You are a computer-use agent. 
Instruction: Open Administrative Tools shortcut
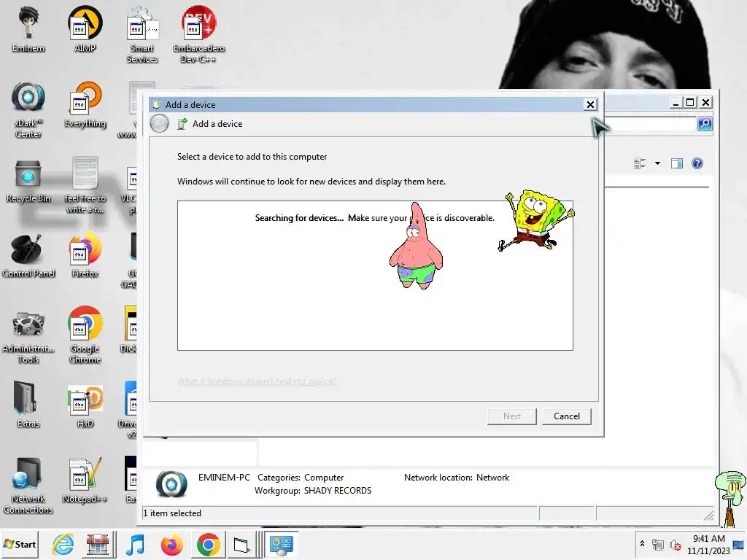28,337
